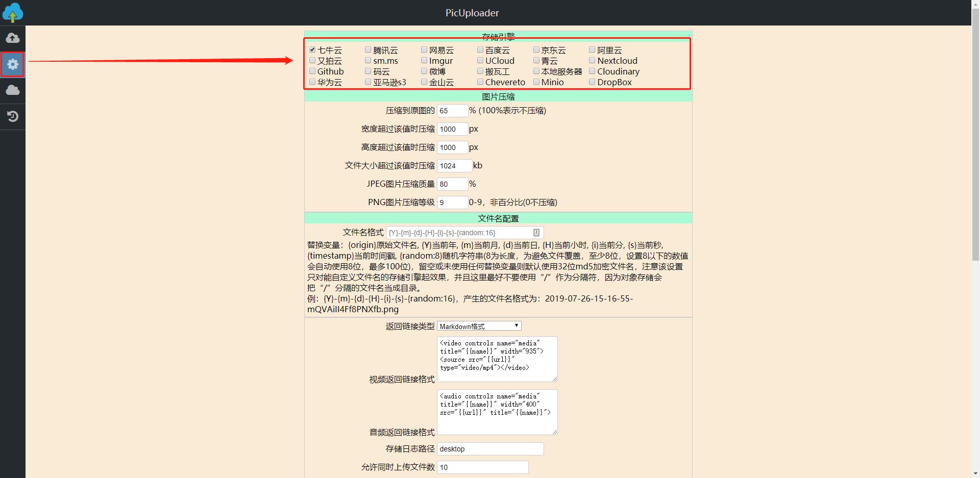
Task: Enable the 微博 storage engine
Action: click(x=424, y=71)
